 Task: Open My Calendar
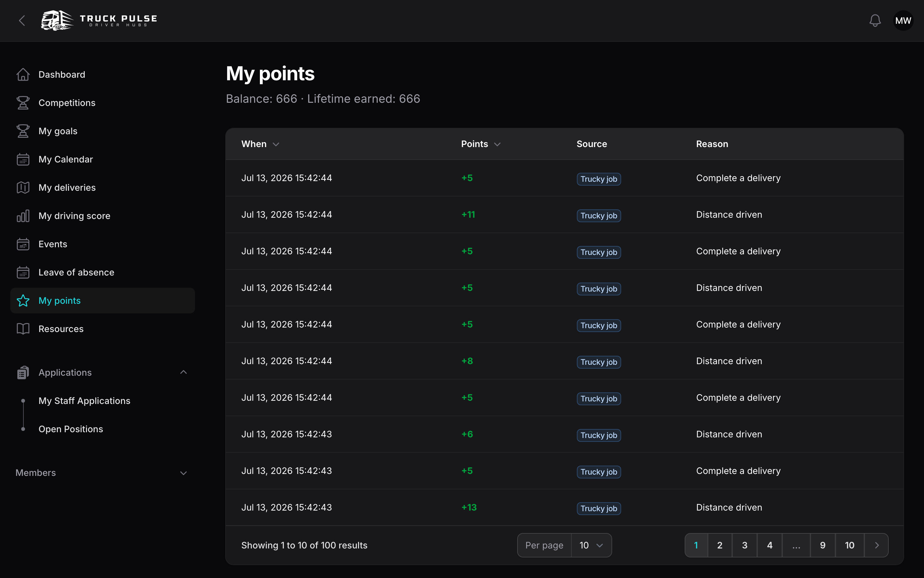(x=103, y=159)
